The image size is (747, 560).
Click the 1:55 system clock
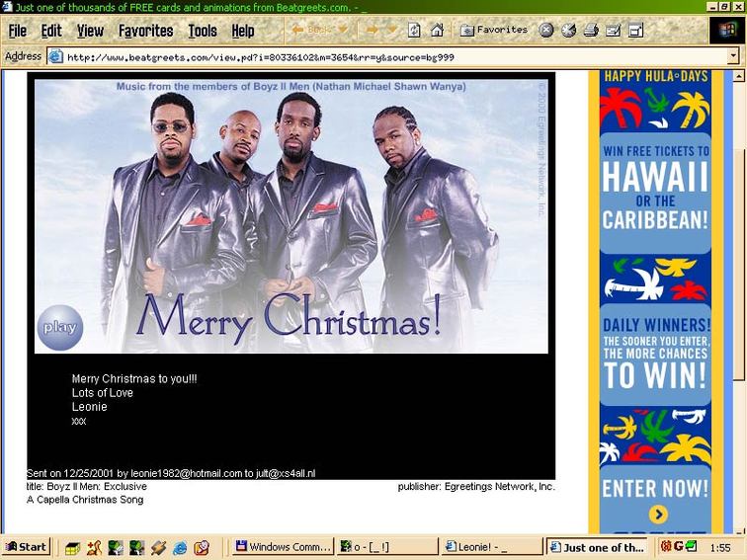(720, 547)
